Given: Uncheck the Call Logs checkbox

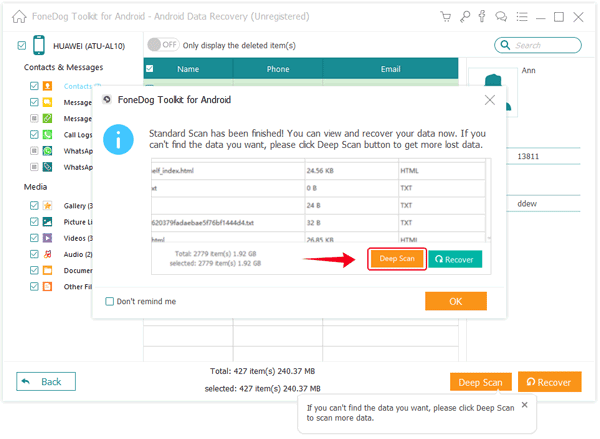Looking at the screenshot, I should pyautogui.click(x=34, y=135).
